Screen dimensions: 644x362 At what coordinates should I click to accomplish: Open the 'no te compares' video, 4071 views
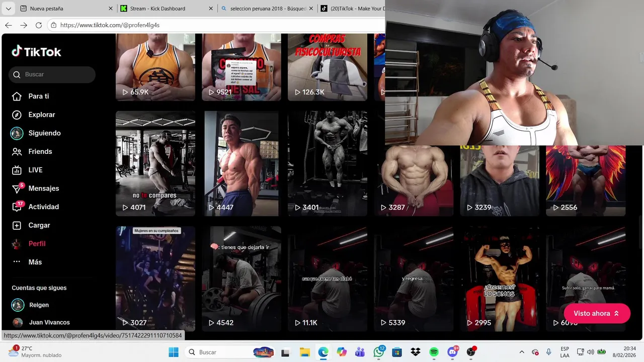(155, 163)
